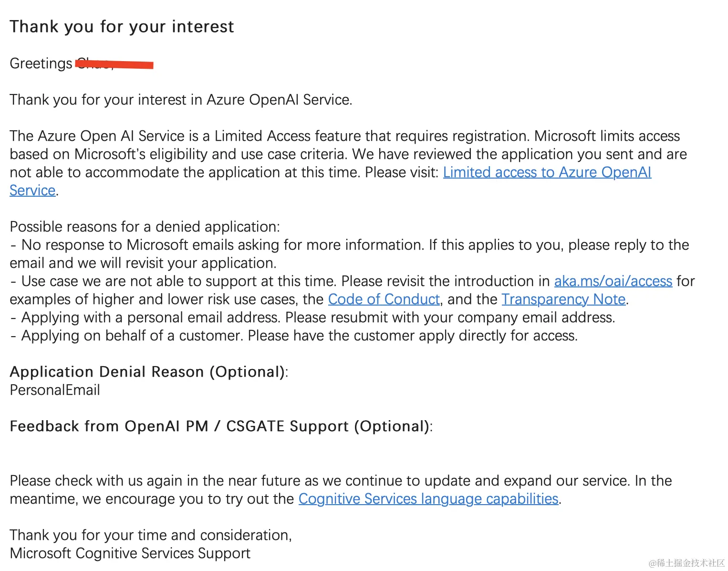The image size is (728, 571).
Task: Click the Feedback from OpenAI PM heading
Action: (x=220, y=426)
